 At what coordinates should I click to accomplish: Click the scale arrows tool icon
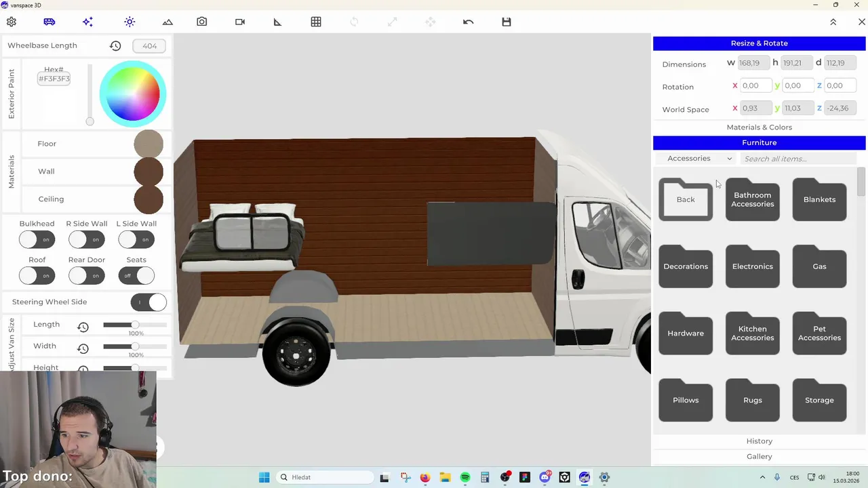pos(392,22)
